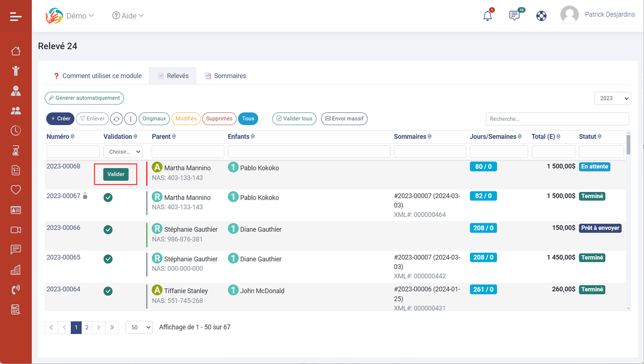Switch to the Relevés tab

[173, 76]
